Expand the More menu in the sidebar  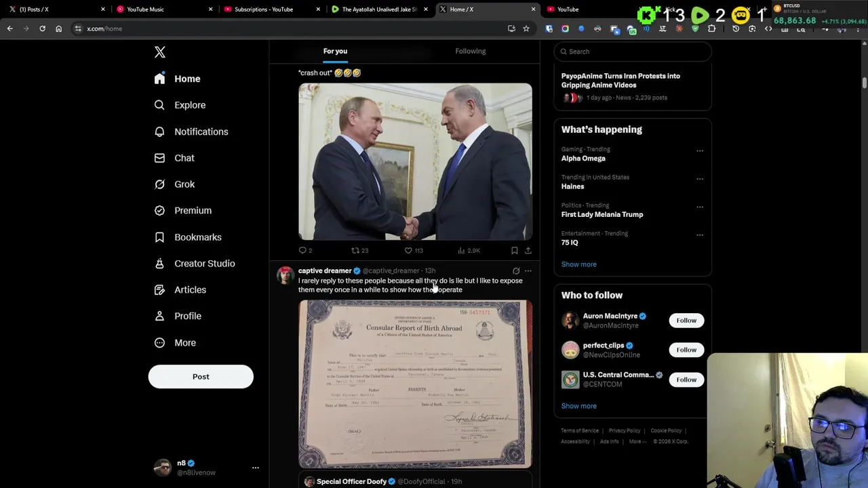pyautogui.click(x=175, y=342)
